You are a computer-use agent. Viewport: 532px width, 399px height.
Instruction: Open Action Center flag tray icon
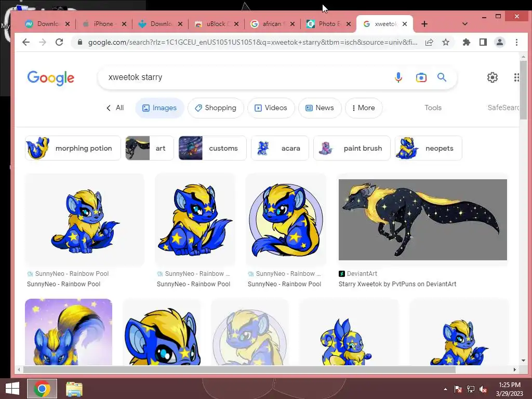click(x=458, y=389)
